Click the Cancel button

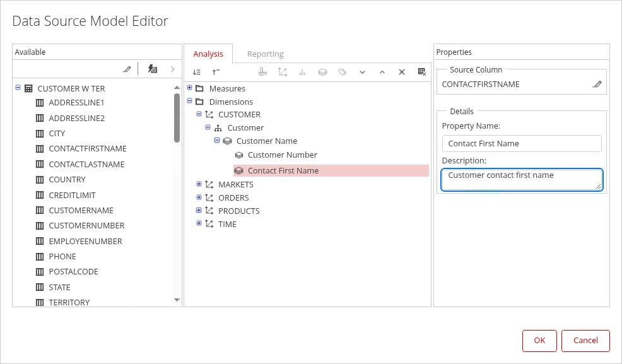pos(585,341)
